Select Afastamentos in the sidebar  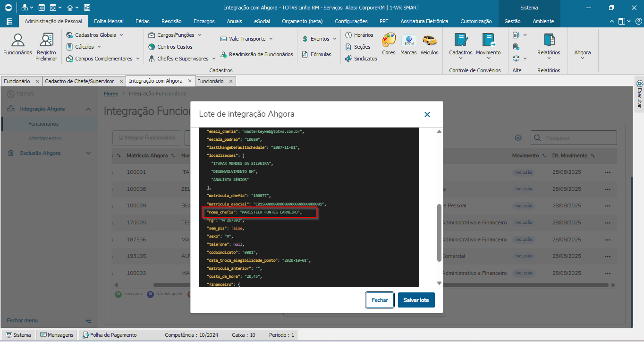point(45,138)
